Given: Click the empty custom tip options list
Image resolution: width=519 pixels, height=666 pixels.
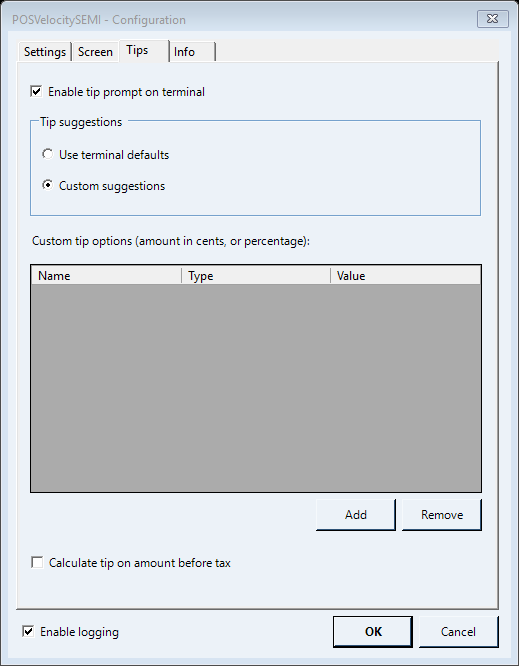Looking at the screenshot, I should tap(256, 388).
